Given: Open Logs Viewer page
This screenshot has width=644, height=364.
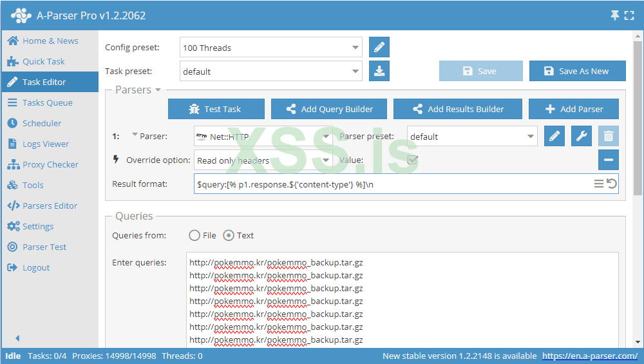Looking at the screenshot, I should click(50, 144).
